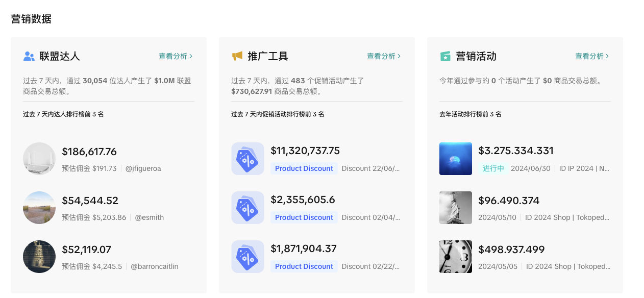The height and width of the screenshot is (298, 644).
Task: Click the 营销活动 star ticket icon
Action: [445, 56]
